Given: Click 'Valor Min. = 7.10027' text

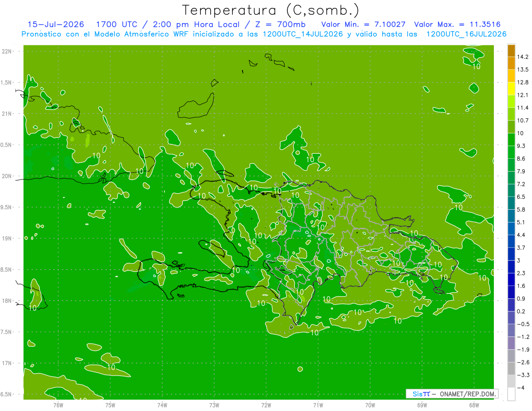Looking at the screenshot, I should (363, 24).
